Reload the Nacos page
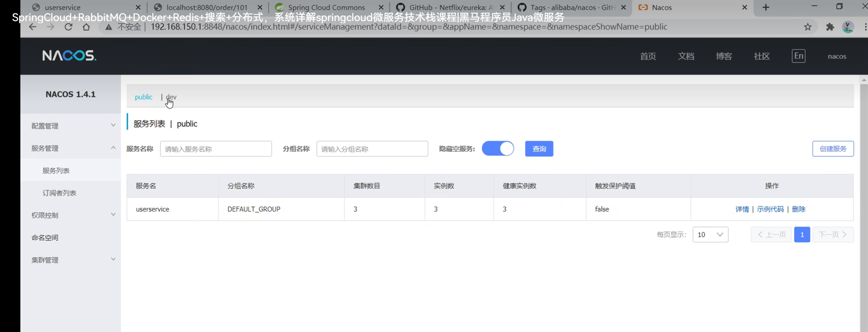Viewport: 868px width, 332px height. (68, 27)
